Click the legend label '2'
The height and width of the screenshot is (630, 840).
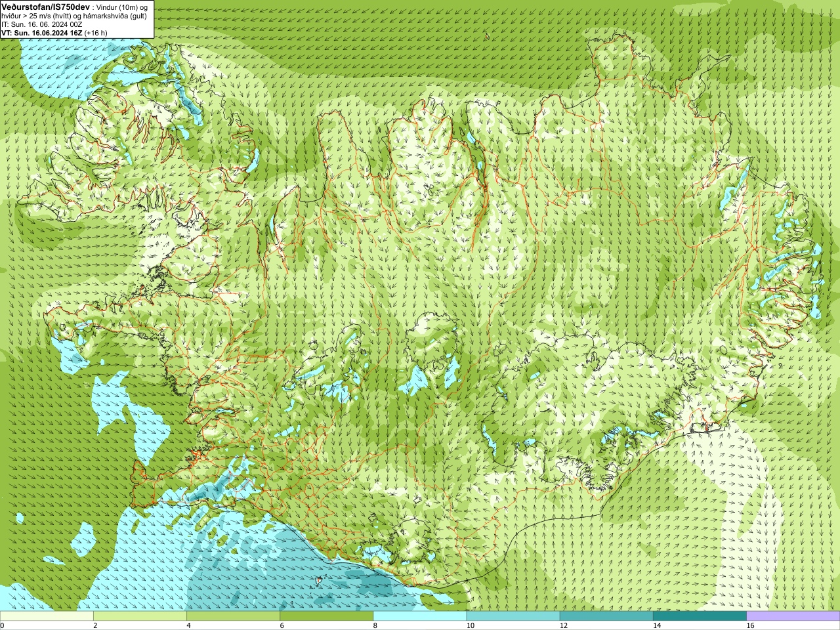[x=95, y=625]
